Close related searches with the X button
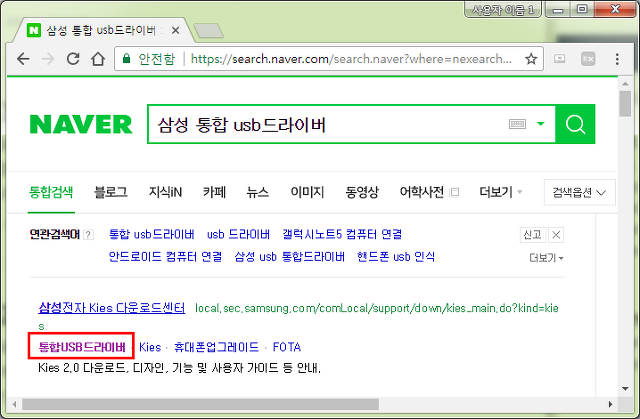The image size is (640, 419). 556,235
